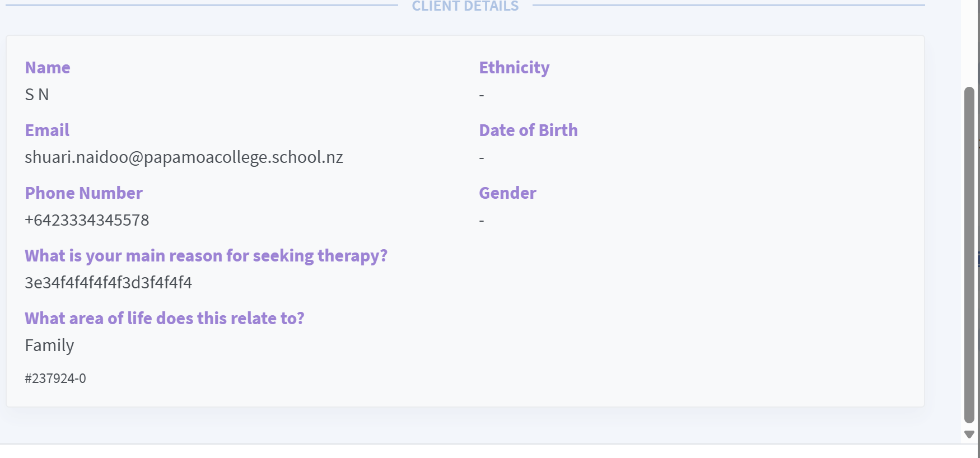Click the vertical scrollbar thumb

[x=969, y=255]
